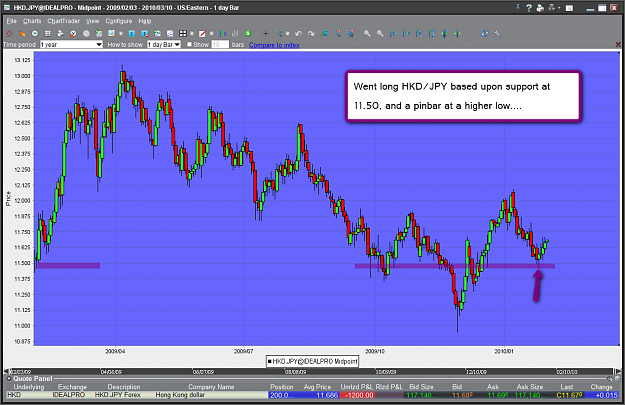
Task: Click the green circular arrow icon
Action: pyautogui.click(x=248, y=34)
